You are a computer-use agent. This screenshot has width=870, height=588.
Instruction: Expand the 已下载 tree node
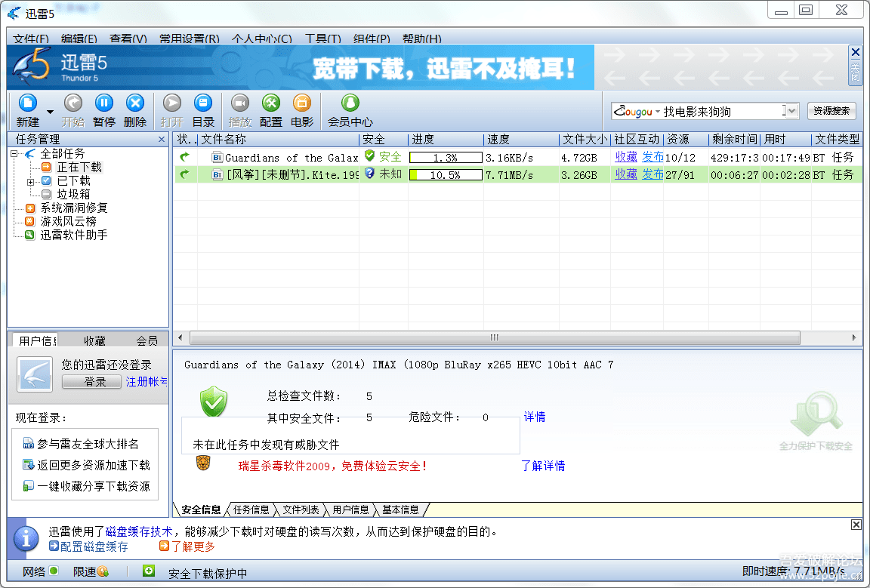[x=30, y=181]
